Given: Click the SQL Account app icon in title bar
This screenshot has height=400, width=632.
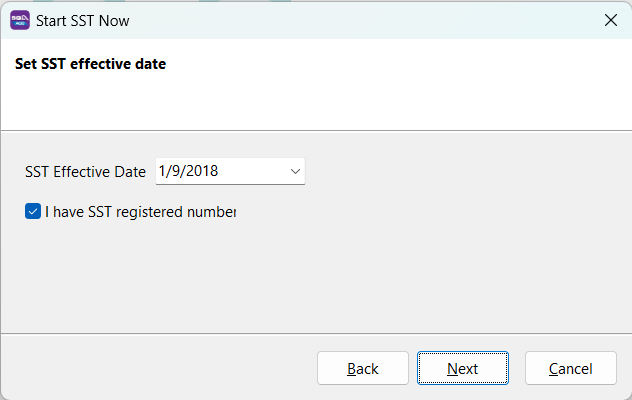Looking at the screenshot, I should (x=19, y=19).
